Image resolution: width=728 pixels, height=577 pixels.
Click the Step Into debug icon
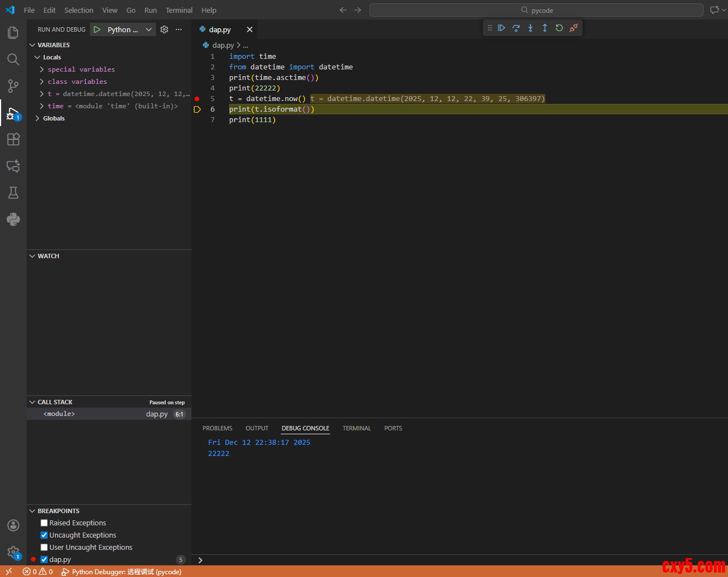click(530, 28)
